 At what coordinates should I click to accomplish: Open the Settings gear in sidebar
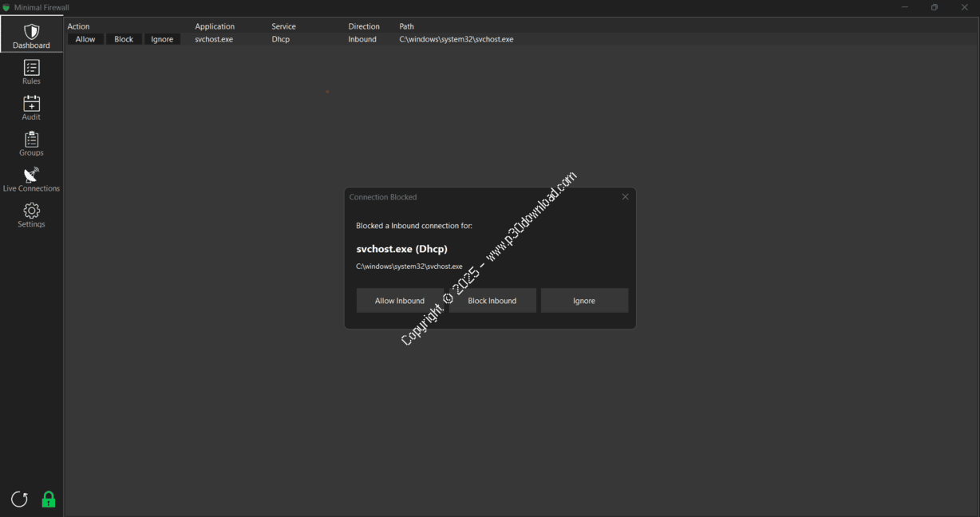(31, 215)
